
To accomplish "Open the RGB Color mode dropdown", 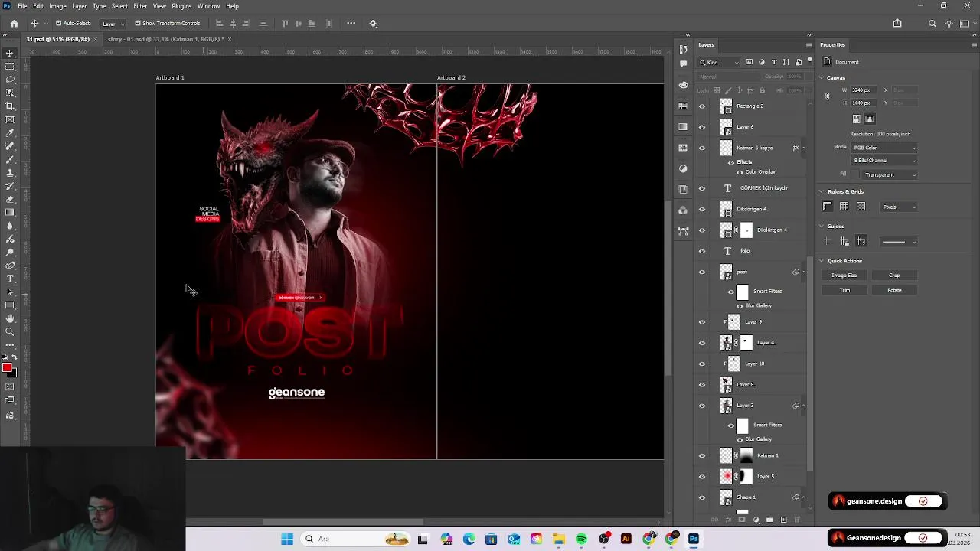I will tap(884, 148).
